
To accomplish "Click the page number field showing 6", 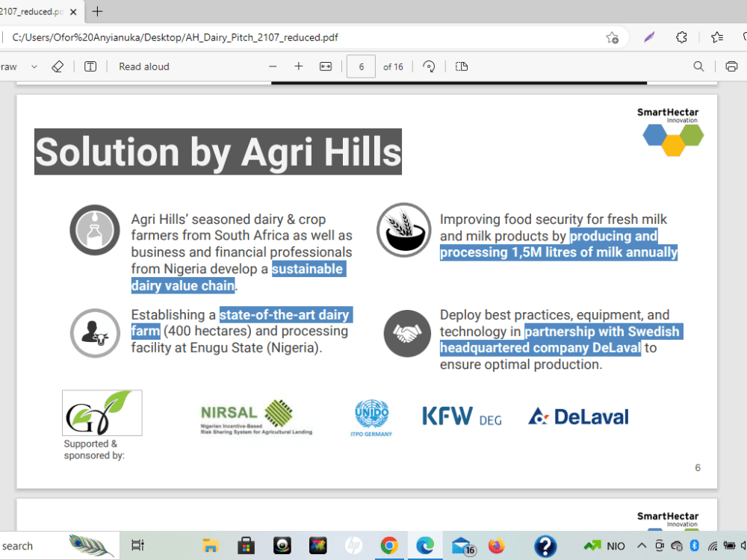I will (x=361, y=66).
